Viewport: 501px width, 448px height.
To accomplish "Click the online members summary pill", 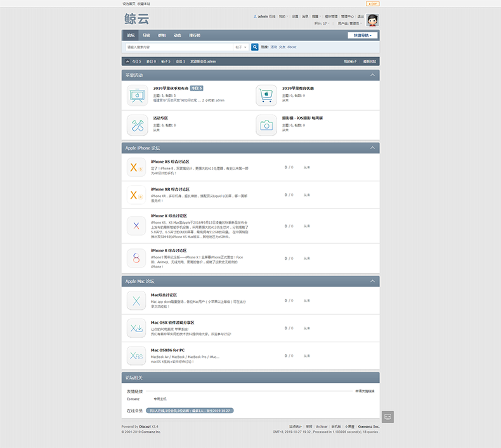I will pos(190,411).
